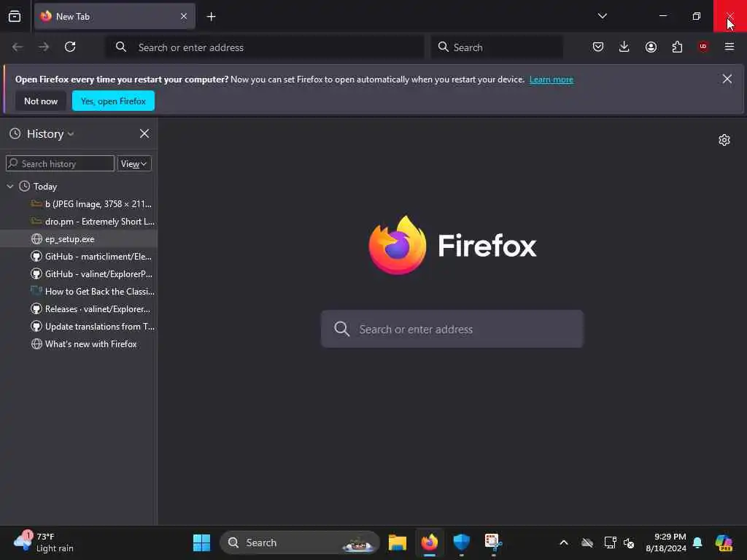Screen dimensions: 747x560
Task: Open the notifications bell icon
Action: coord(697,542)
